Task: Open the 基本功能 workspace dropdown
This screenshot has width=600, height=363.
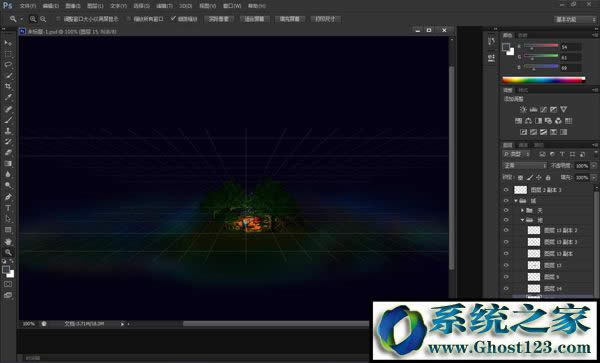Action: [x=576, y=19]
